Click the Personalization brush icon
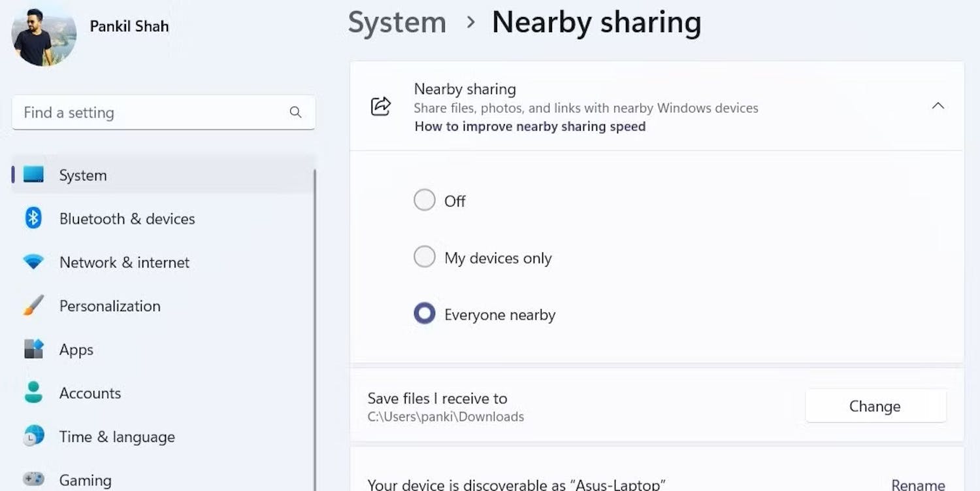Image resolution: width=980 pixels, height=491 pixels. point(31,305)
